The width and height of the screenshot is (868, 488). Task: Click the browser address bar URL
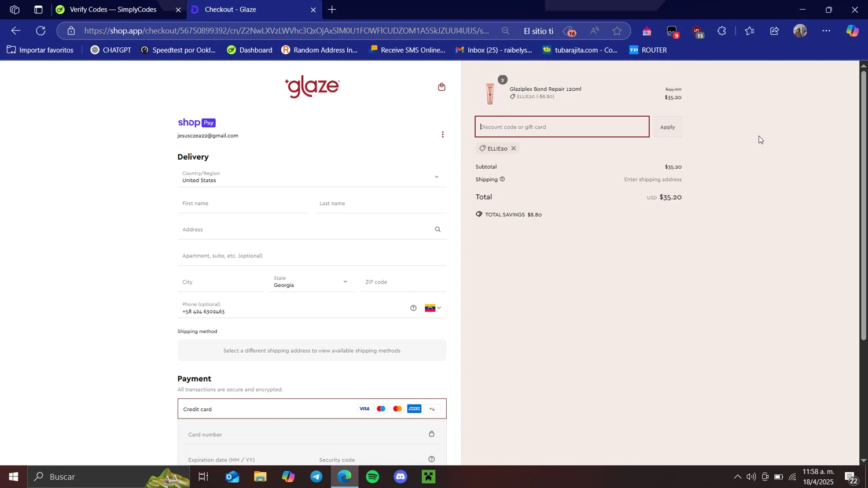click(286, 31)
